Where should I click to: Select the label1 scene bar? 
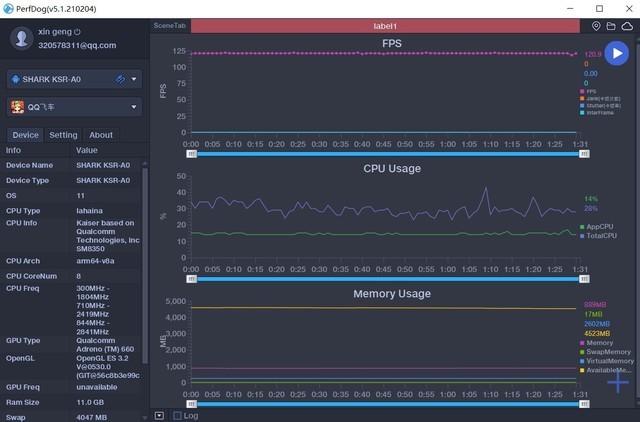point(385,26)
